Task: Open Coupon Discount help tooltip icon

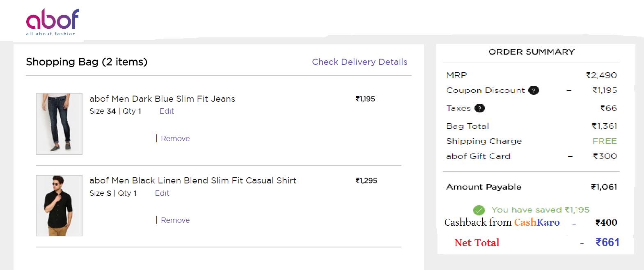Action: coord(534,90)
